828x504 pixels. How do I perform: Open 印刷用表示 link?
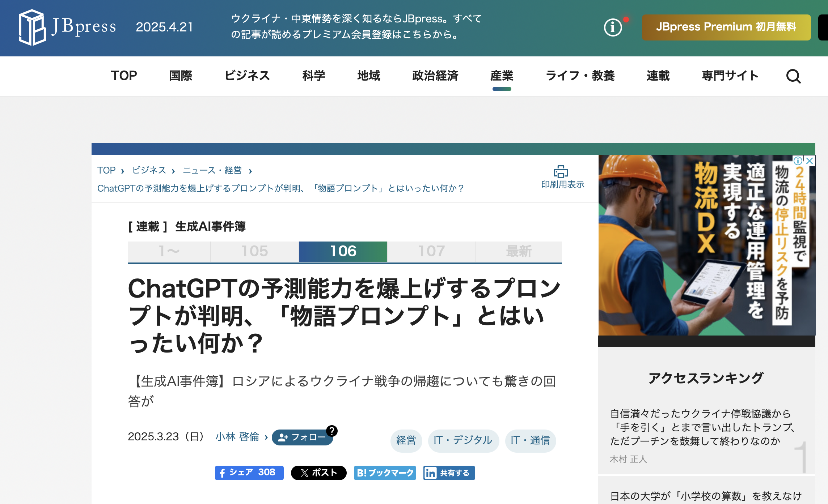pos(563,184)
